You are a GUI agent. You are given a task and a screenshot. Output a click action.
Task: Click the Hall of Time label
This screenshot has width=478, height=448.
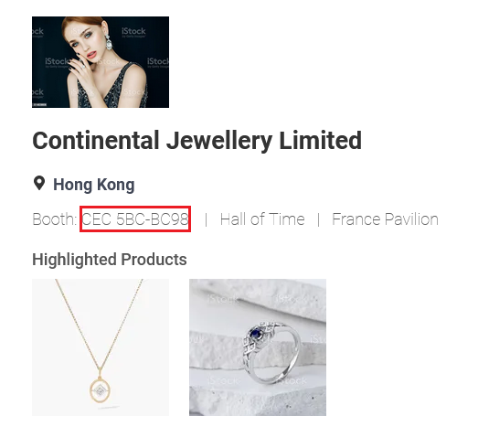click(x=262, y=219)
